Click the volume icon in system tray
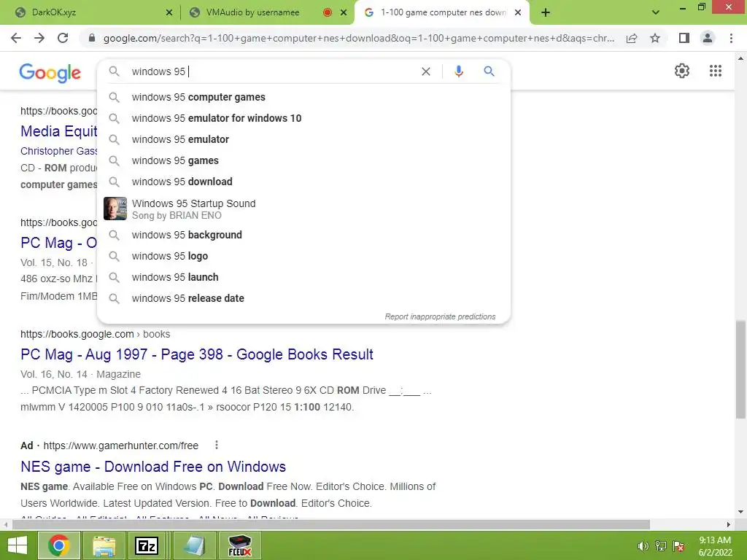Viewport: 747px width, 560px height. (643, 546)
